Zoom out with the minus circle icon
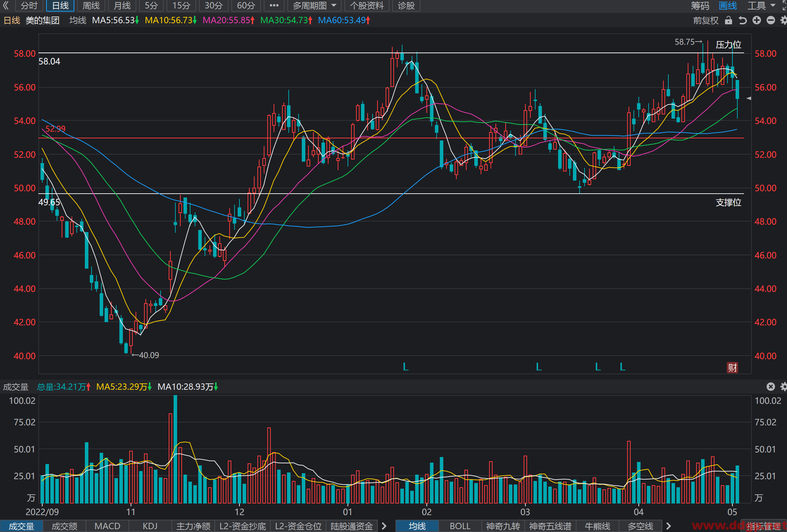This screenshot has width=787, height=532. 771,20
